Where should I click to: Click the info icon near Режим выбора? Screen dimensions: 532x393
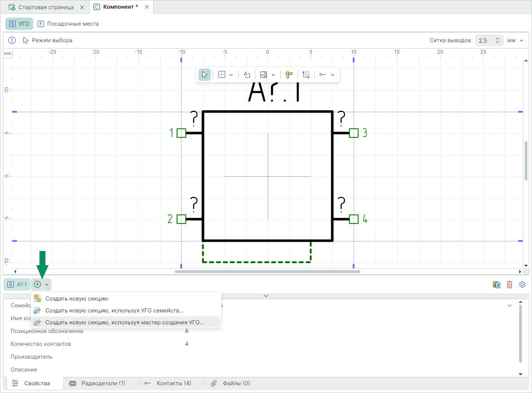[12, 40]
